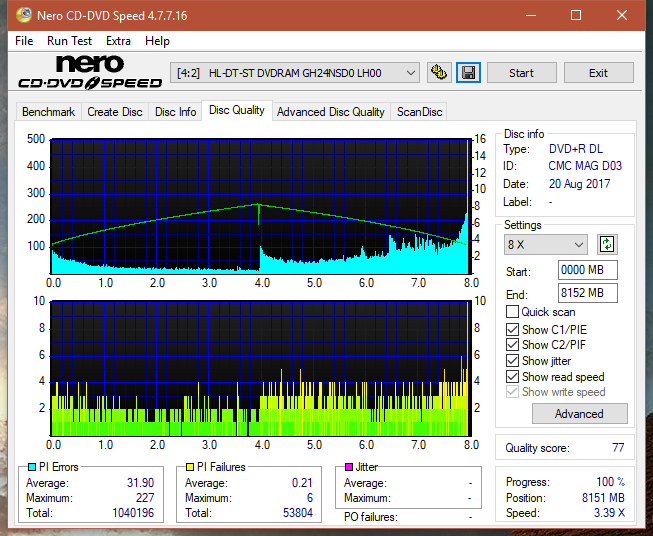Select the ScanDisc tab

419,112
